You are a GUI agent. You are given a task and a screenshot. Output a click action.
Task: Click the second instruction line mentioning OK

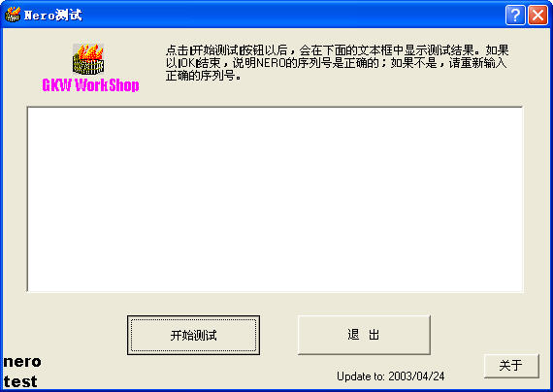click(x=336, y=63)
